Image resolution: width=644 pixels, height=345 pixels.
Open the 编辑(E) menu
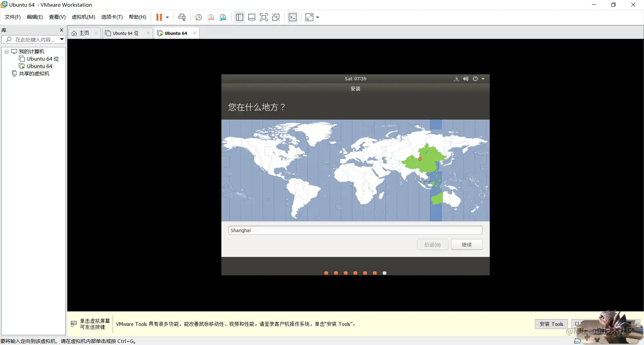pos(35,17)
